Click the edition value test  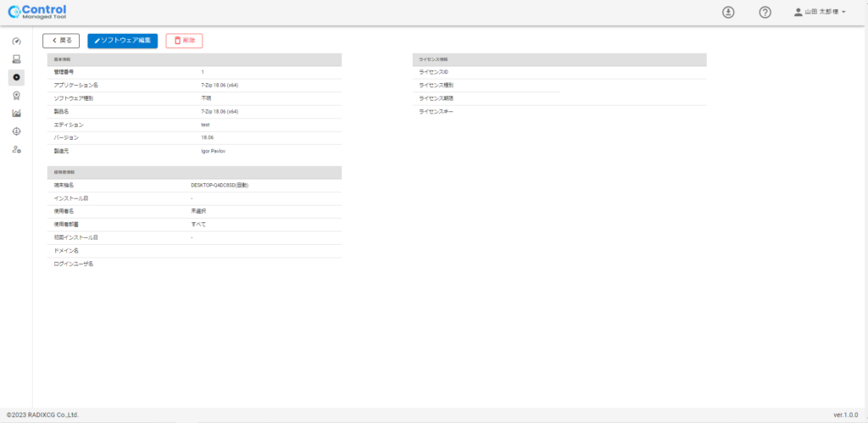click(x=205, y=125)
